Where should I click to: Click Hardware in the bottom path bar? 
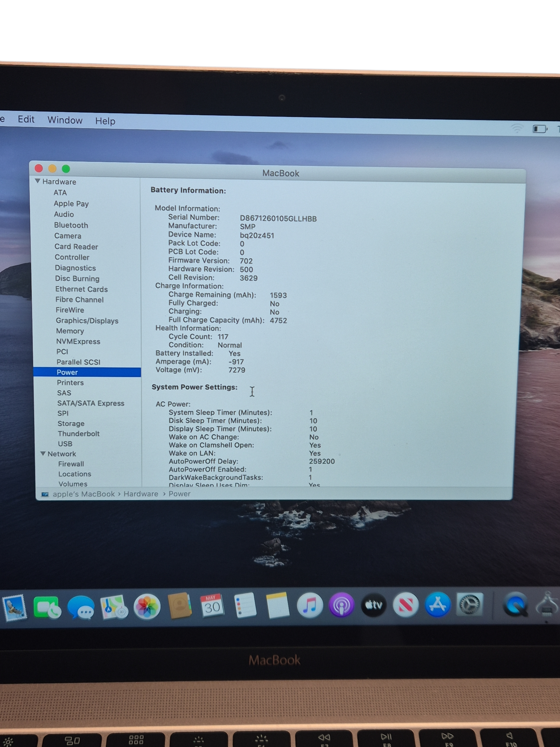coord(141,494)
